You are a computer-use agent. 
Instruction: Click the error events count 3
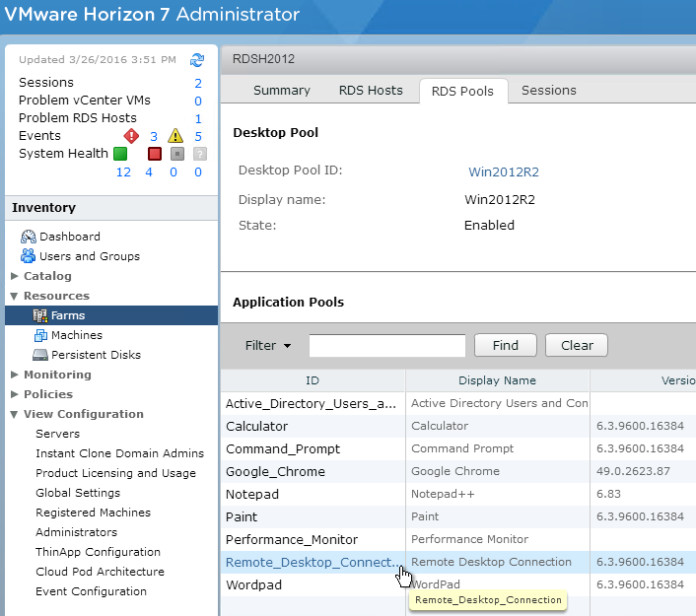pos(154,137)
